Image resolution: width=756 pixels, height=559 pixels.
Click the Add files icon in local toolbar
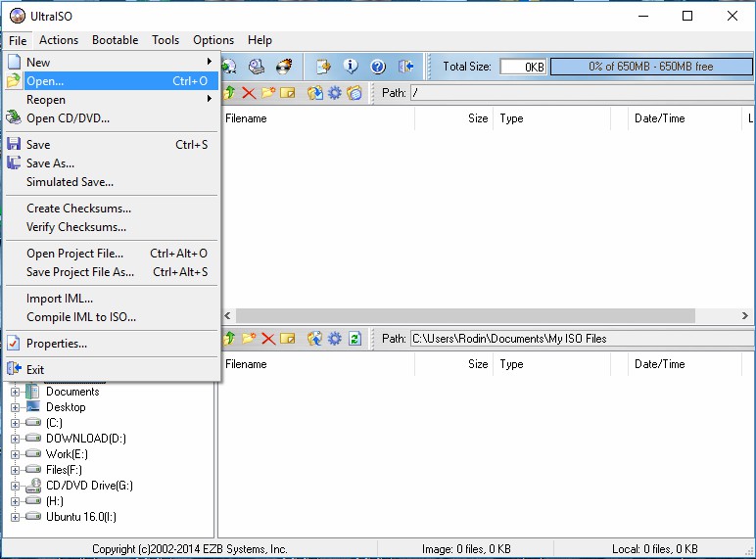315,339
